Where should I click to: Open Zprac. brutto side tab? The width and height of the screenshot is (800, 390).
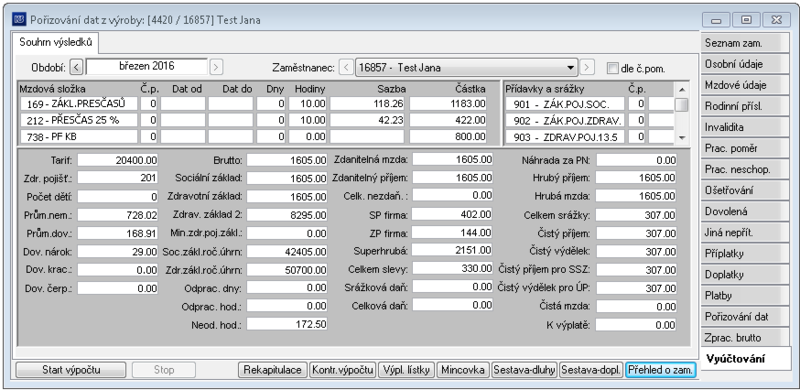(744, 338)
